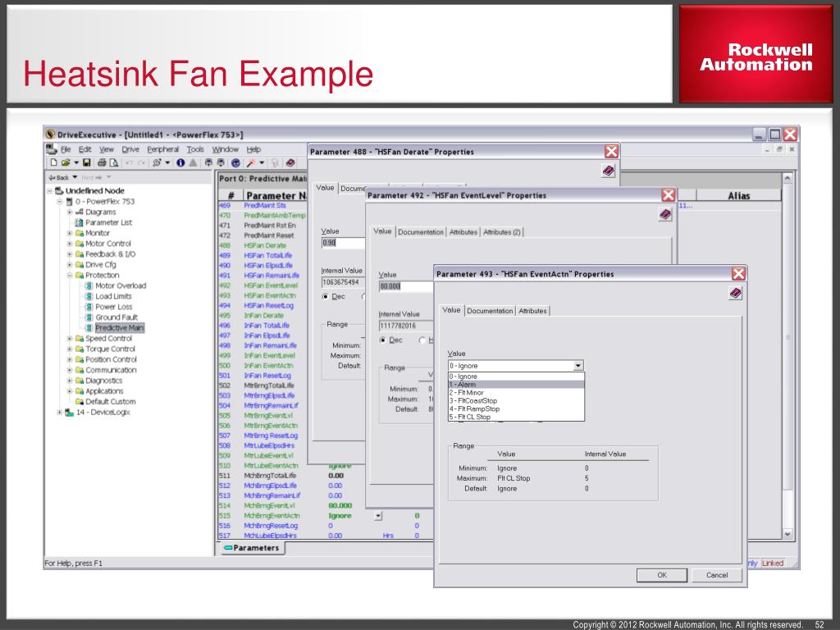
Task: Click the Diagrams icon in the tree
Action: 80,212
